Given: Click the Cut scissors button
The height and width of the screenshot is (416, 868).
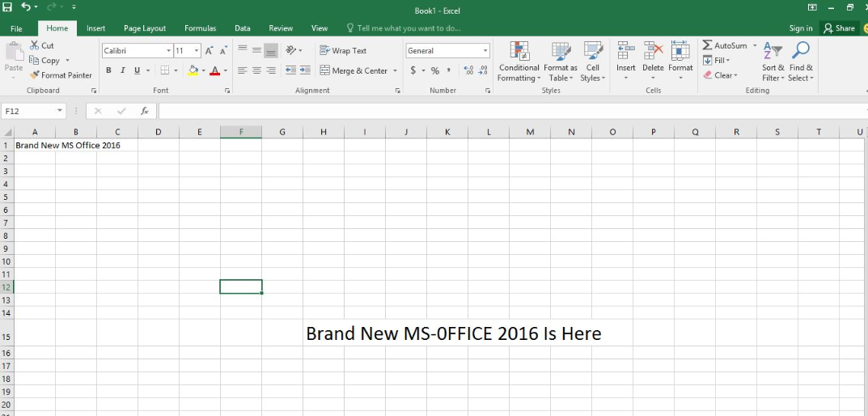Looking at the screenshot, I should tap(42, 45).
